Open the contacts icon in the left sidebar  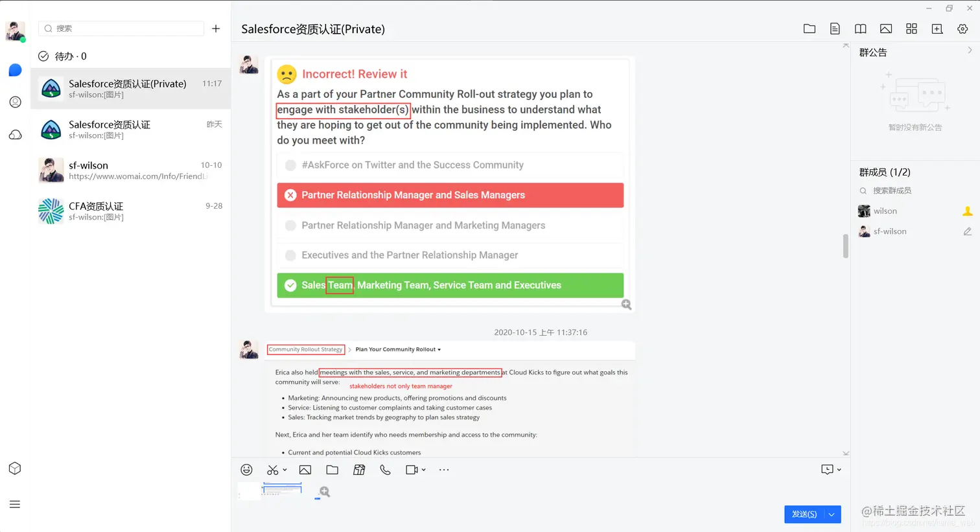pos(16,102)
